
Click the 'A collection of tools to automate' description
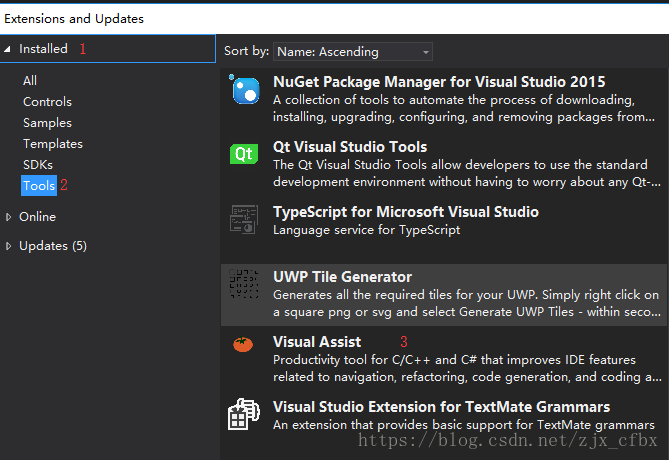pyautogui.click(x=464, y=108)
